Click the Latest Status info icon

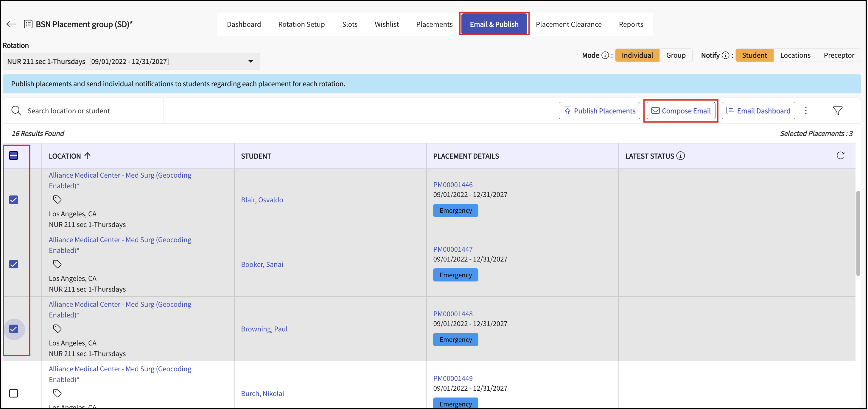[x=681, y=156]
